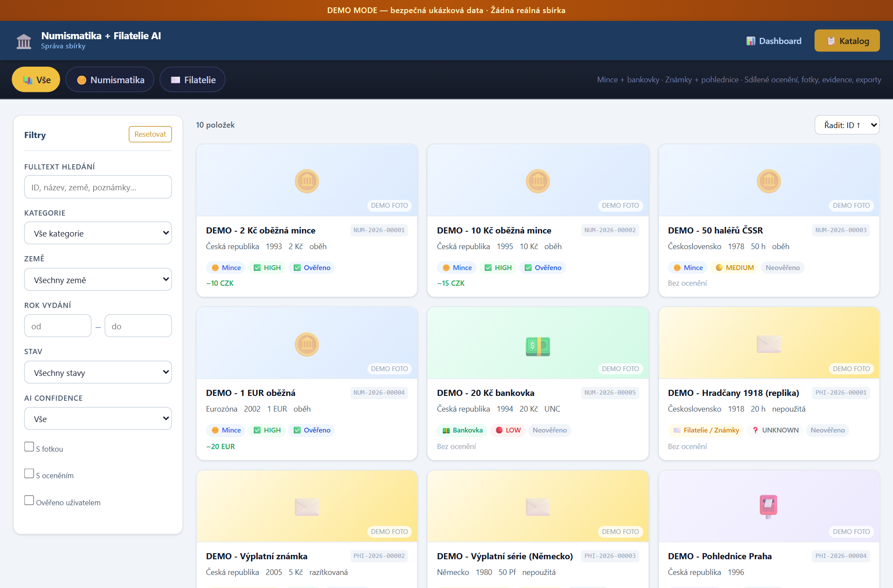Click the museum building logo icon
The height and width of the screenshot is (588, 893).
click(24, 41)
